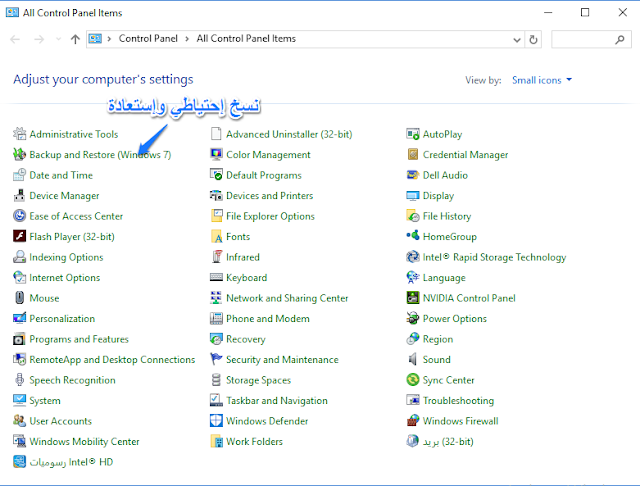This screenshot has height=486, width=640.
Task: Open the Color Management icon
Action: (216, 154)
